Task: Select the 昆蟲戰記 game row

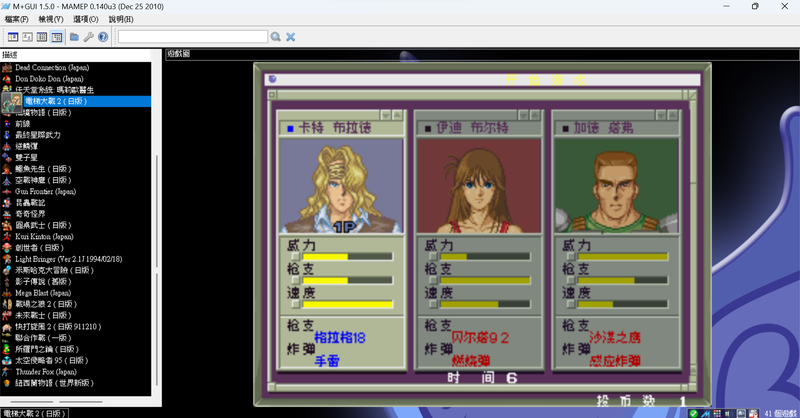Action: pyautogui.click(x=76, y=203)
